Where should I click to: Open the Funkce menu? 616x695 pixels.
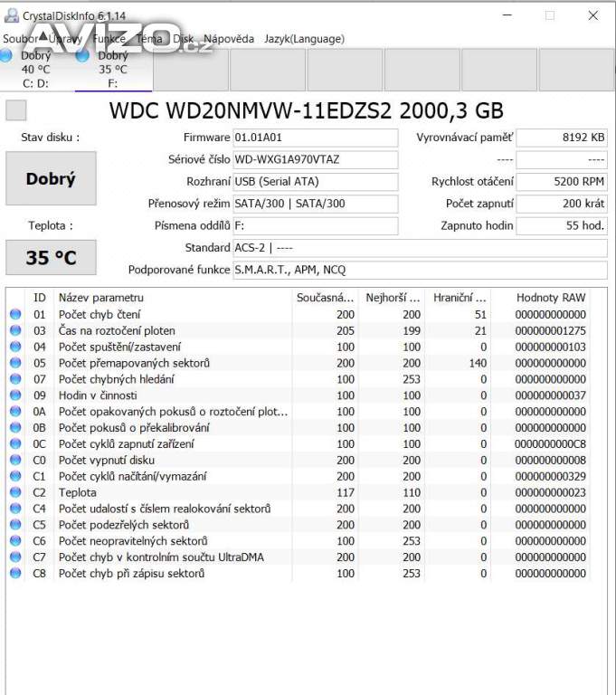(109, 39)
